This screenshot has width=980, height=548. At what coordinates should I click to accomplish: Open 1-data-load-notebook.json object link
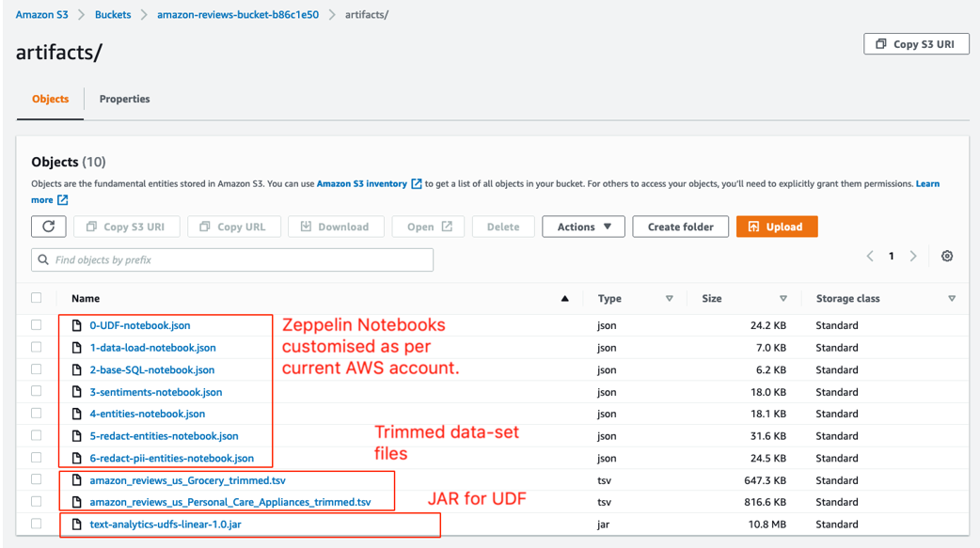coord(152,348)
